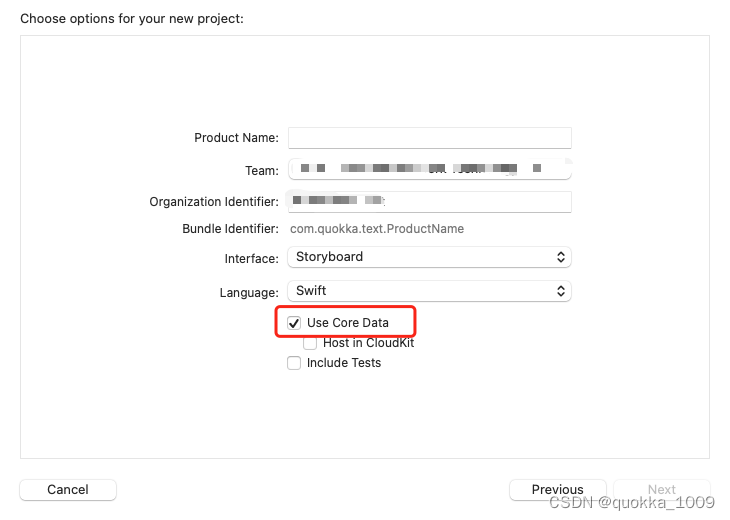Go back with the Previous button
This screenshot has width=730, height=520.
557,490
